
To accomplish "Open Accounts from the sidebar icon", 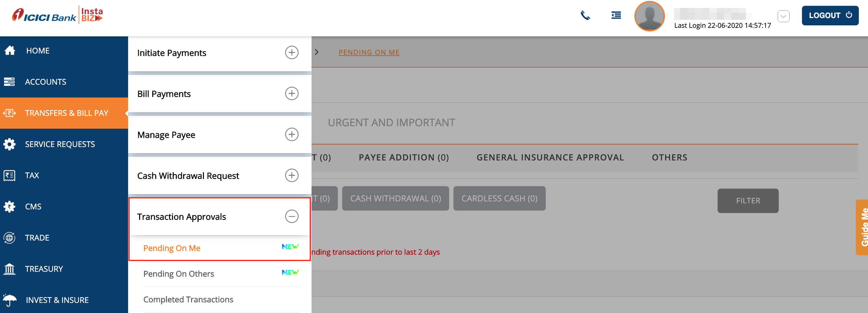I will 10,82.
